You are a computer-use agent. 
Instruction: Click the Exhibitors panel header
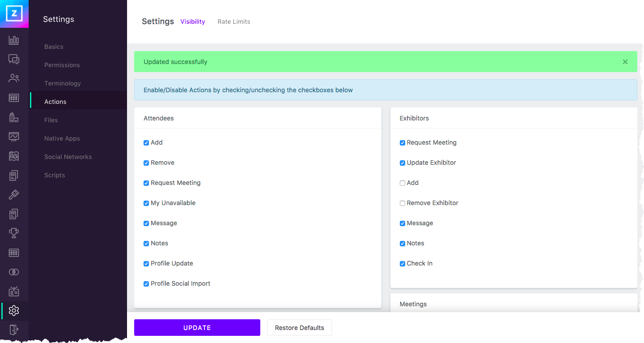pyautogui.click(x=514, y=118)
